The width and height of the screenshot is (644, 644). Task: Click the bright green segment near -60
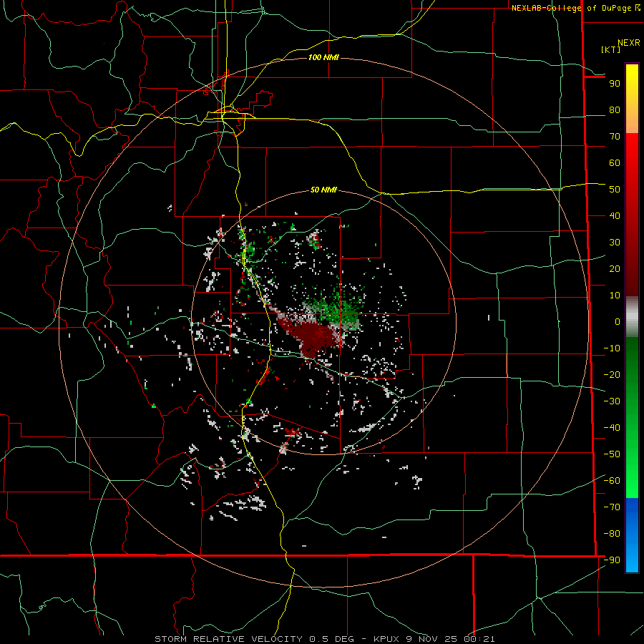coord(632,481)
